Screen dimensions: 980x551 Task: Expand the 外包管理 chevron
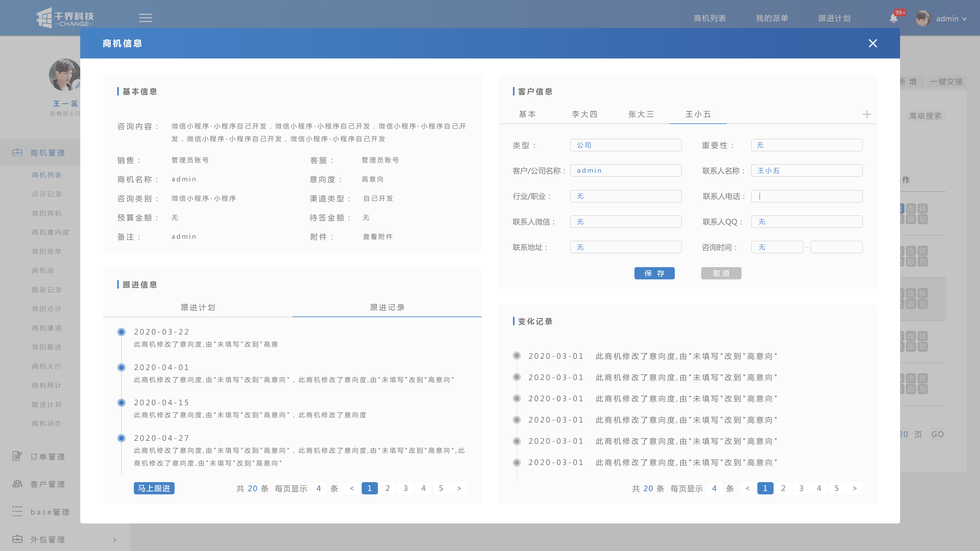point(115,540)
